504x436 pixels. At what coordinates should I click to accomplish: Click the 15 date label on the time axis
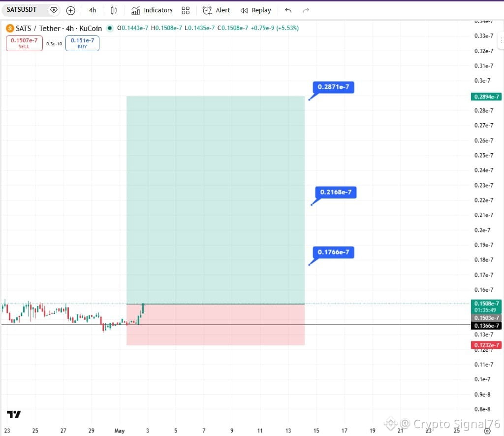(316, 431)
